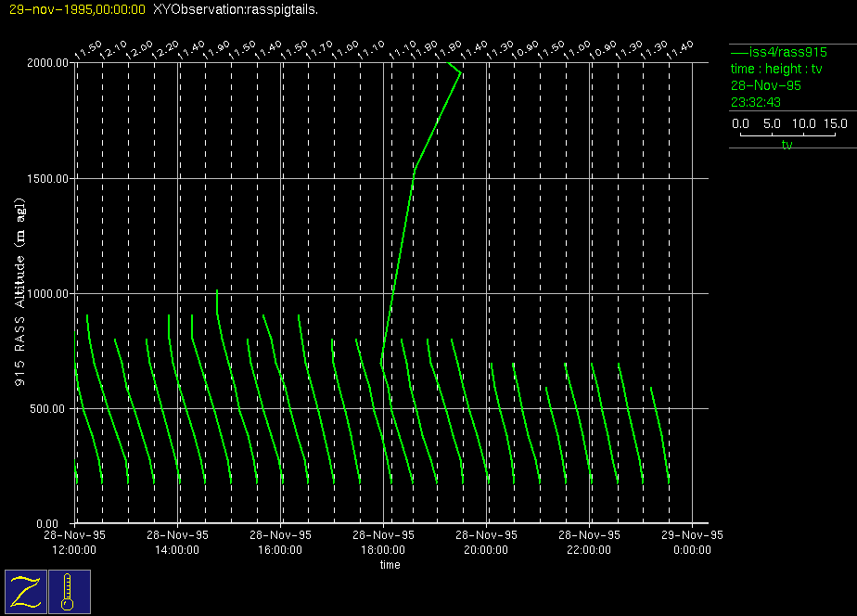Click the 'time' x-axis title
Screen dimensions: 857x616
tap(390, 565)
